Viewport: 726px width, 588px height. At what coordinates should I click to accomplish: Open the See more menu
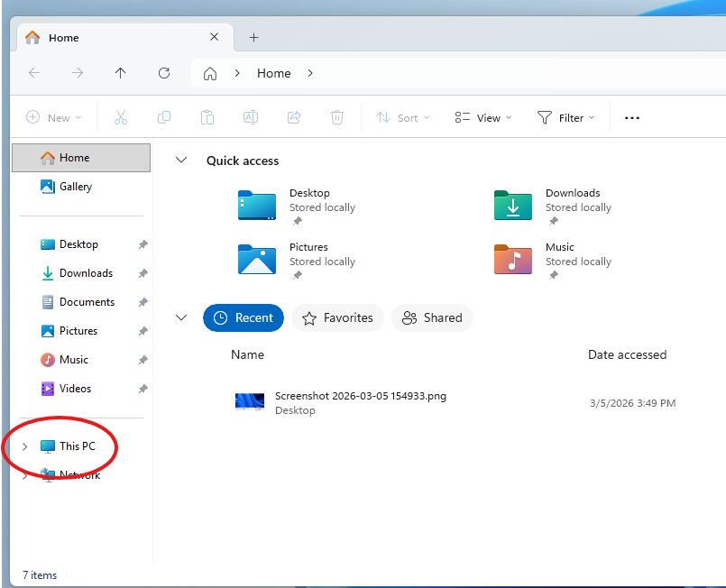pyautogui.click(x=631, y=117)
